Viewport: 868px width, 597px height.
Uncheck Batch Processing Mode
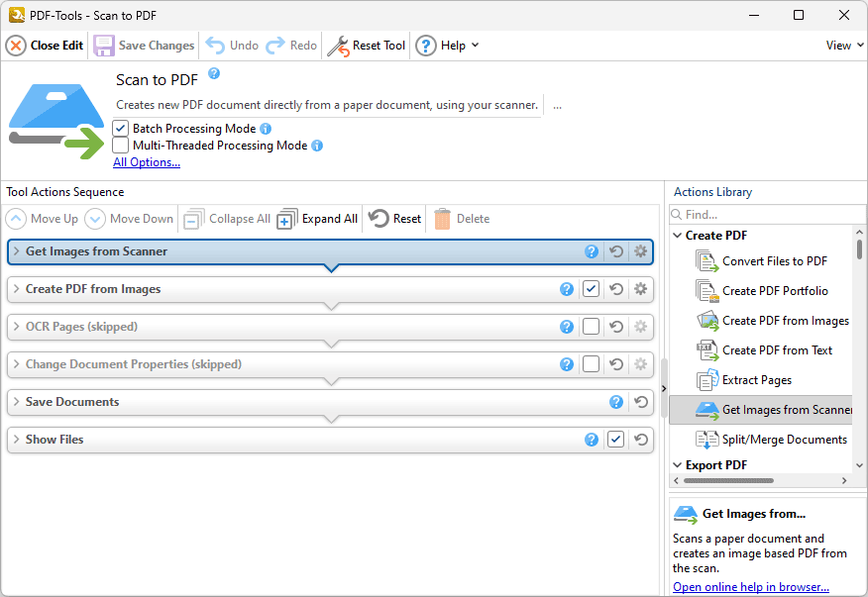(120, 129)
